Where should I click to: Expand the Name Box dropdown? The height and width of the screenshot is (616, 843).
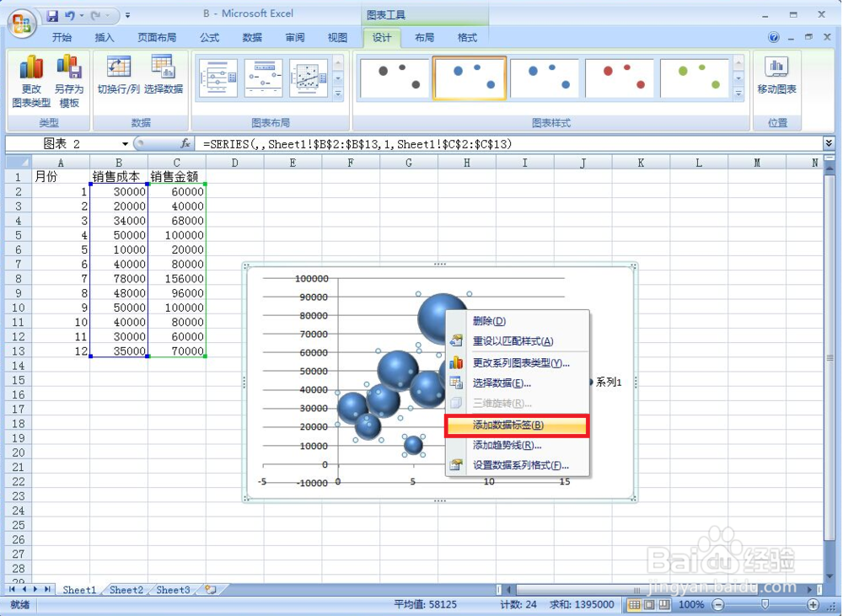click(x=125, y=143)
